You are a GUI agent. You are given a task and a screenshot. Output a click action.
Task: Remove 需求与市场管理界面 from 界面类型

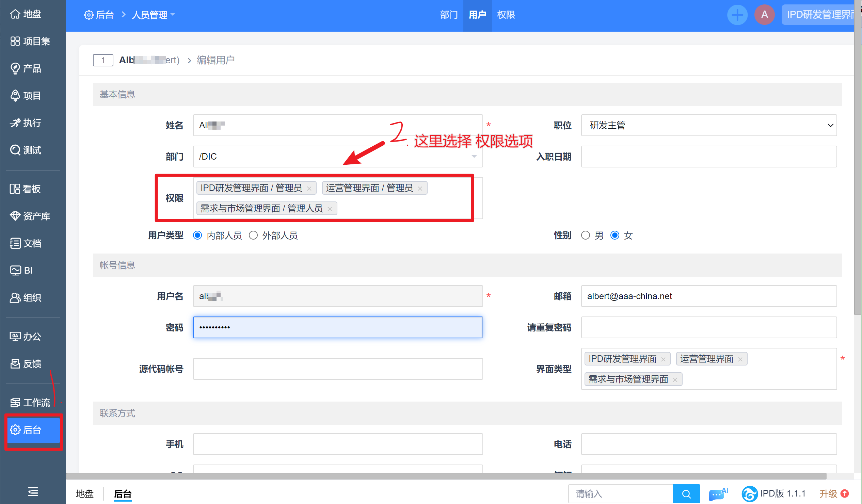(x=675, y=380)
